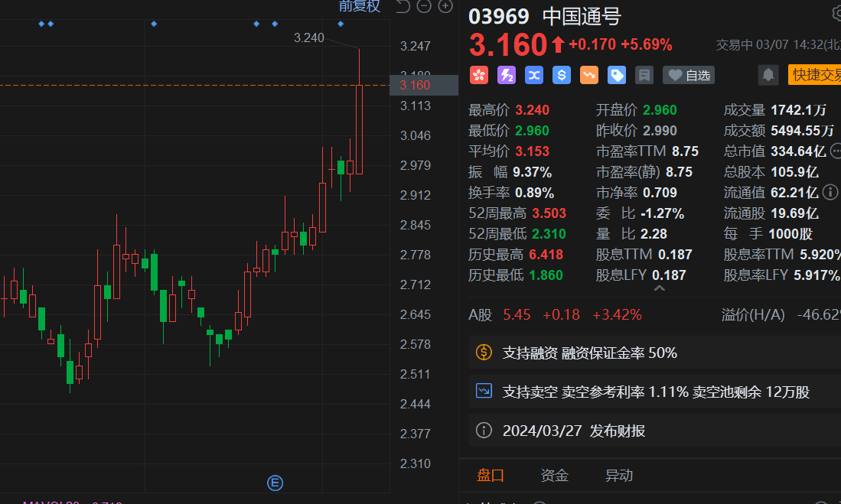841x504 pixels.
Task: Click the 52周最高 3.503 value
Action: click(x=549, y=213)
